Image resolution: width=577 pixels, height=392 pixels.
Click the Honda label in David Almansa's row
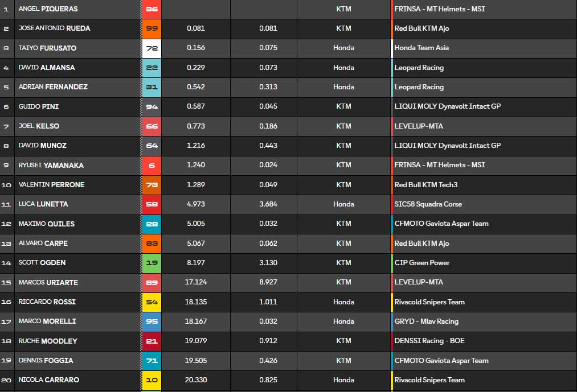(343, 68)
